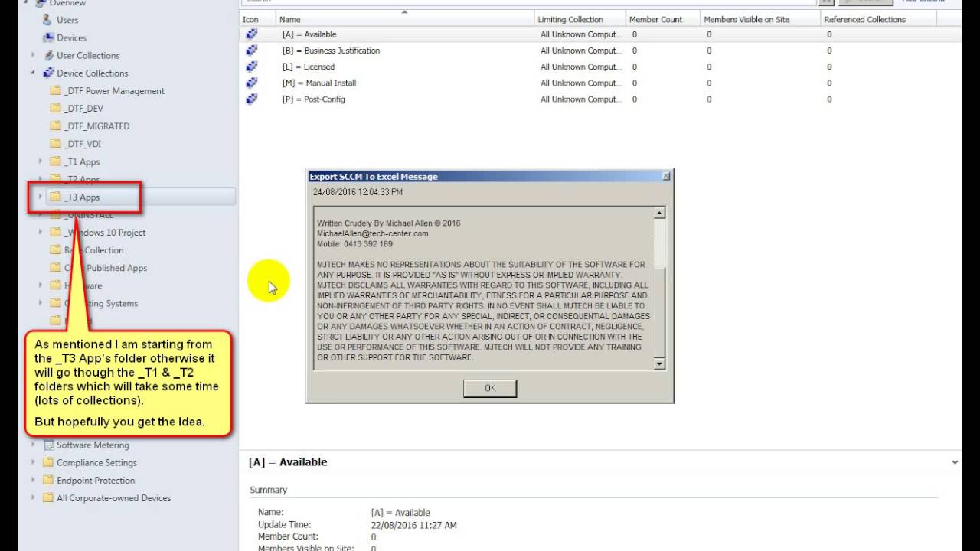Click the MichaelAllen@tech-center.com text in the dialog
This screenshot has height=551, width=980.
(373, 233)
